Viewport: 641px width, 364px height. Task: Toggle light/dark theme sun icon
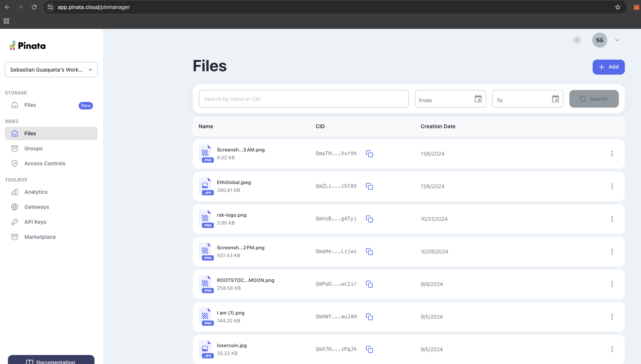pyautogui.click(x=577, y=40)
